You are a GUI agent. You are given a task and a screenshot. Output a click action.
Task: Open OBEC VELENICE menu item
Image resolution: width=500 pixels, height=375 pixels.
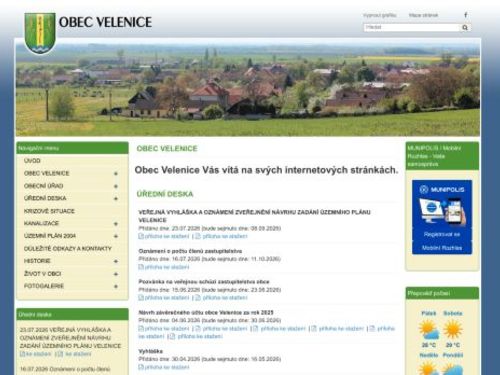pyautogui.click(x=47, y=173)
